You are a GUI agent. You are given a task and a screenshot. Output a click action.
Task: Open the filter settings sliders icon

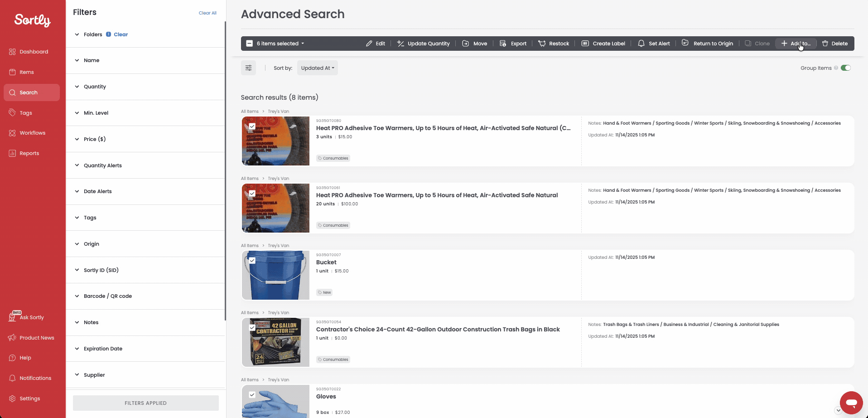(x=248, y=68)
